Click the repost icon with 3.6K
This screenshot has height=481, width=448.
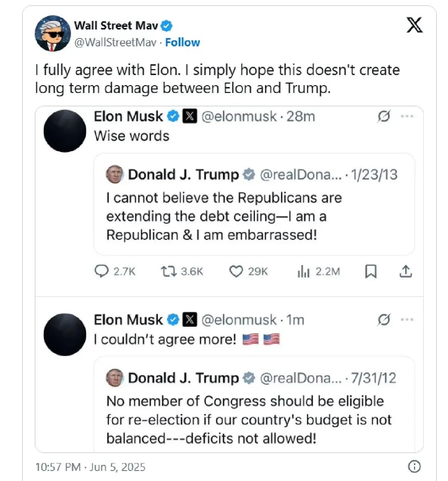[168, 271]
